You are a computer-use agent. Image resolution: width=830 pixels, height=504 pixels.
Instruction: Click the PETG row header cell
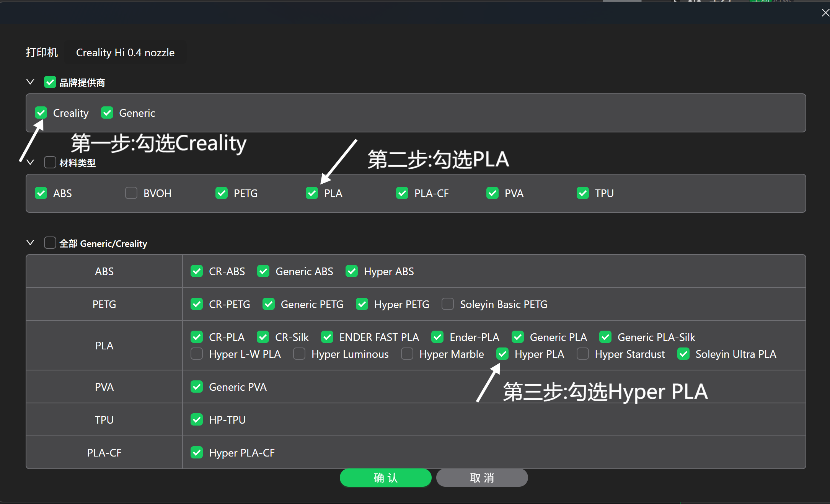point(104,304)
